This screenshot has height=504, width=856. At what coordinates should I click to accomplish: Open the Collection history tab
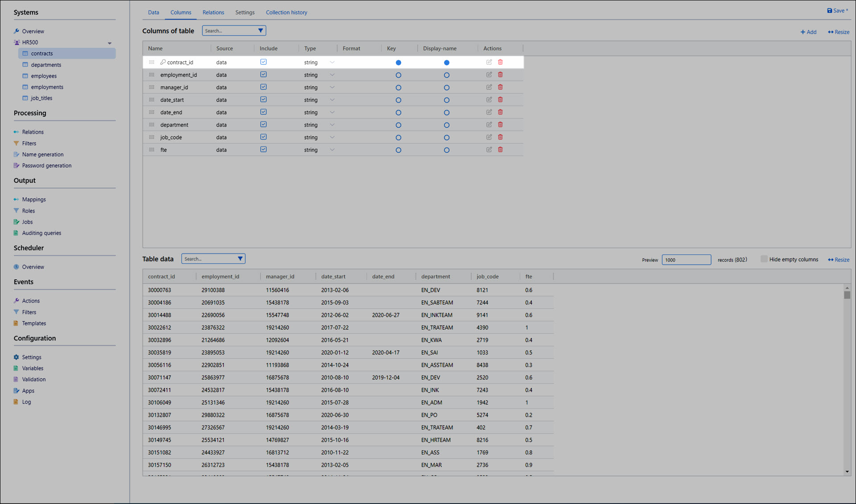click(x=286, y=12)
